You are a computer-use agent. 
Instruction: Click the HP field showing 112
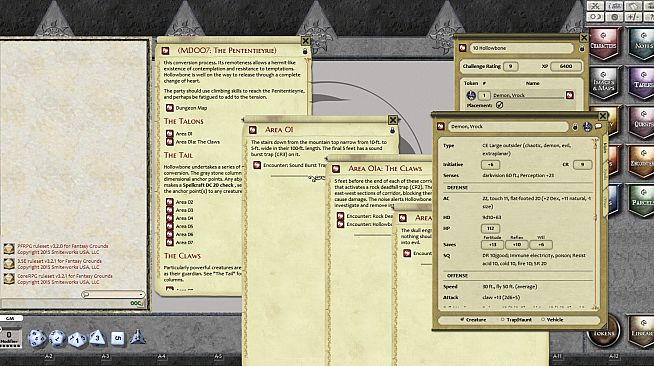coord(490,228)
